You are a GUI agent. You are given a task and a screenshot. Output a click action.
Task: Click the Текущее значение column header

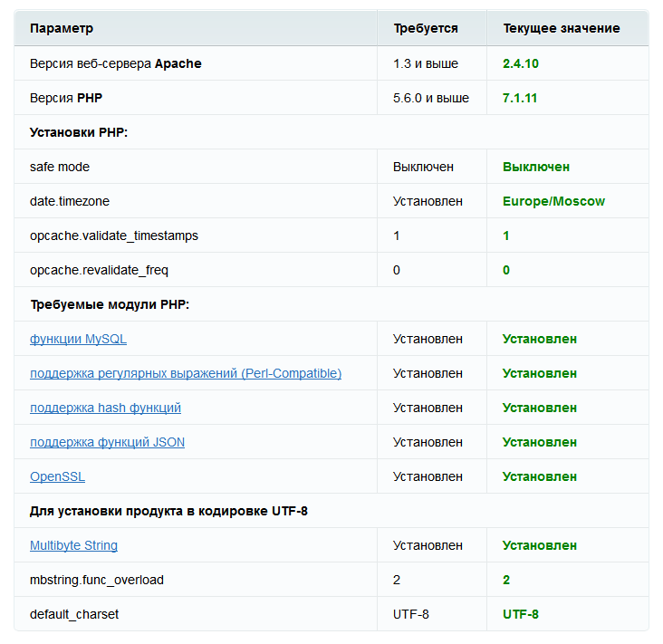click(x=562, y=28)
